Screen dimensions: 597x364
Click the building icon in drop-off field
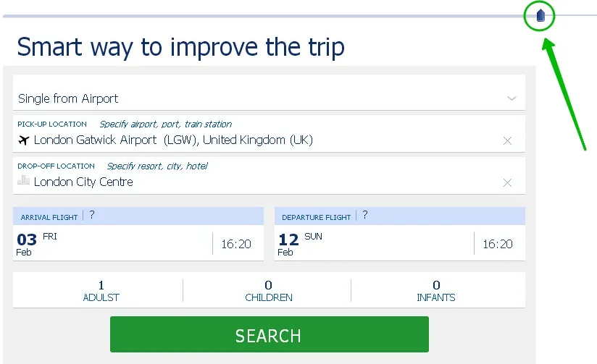(23, 180)
